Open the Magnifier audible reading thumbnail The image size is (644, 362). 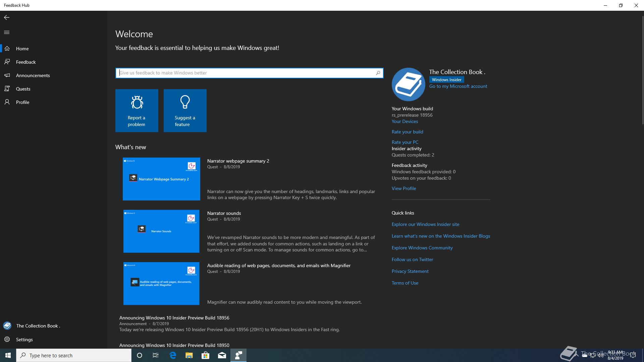click(x=161, y=284)
